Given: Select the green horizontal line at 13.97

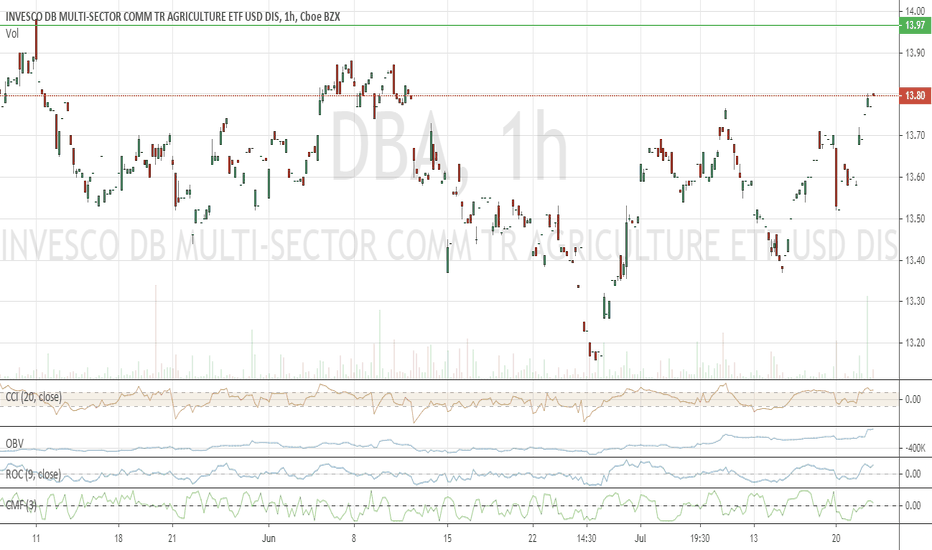Looking at the screenshot, I should (x=449, y=26).
